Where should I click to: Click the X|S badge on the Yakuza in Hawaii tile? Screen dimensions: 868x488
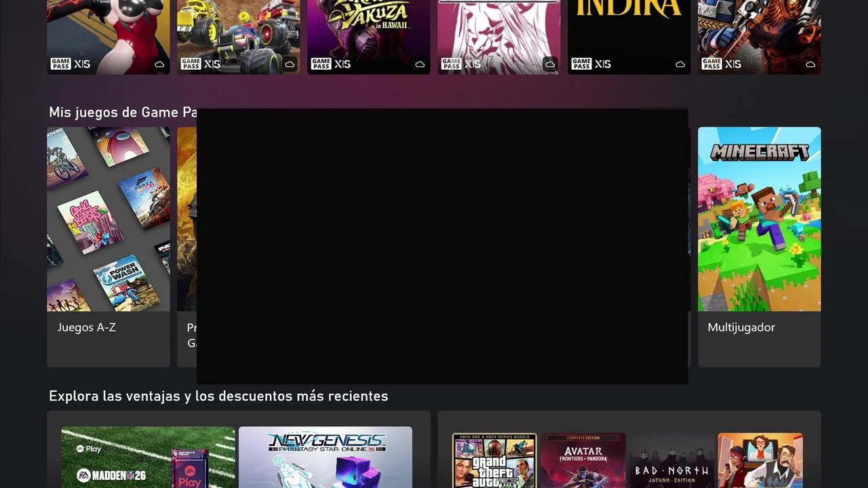coord(342,64)
